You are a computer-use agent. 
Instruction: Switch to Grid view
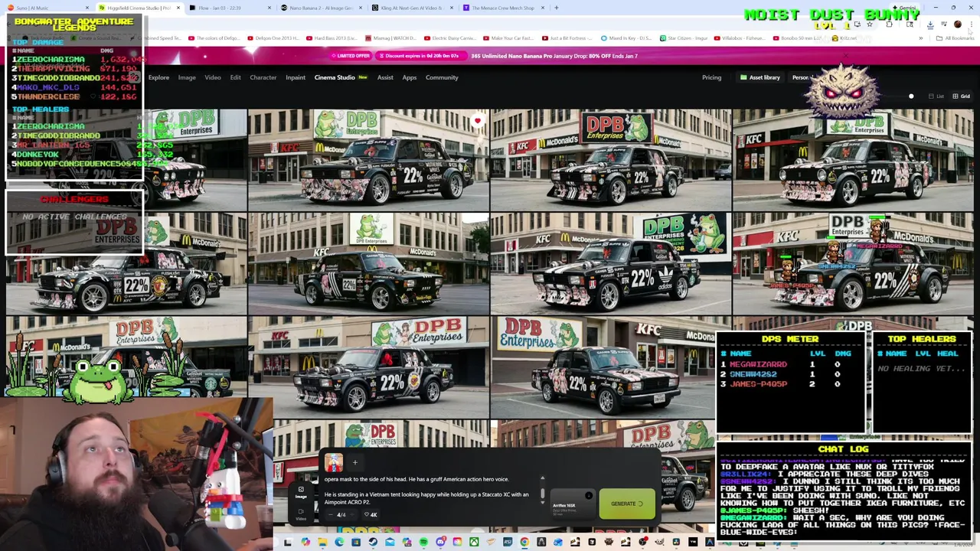pos(961,96)
